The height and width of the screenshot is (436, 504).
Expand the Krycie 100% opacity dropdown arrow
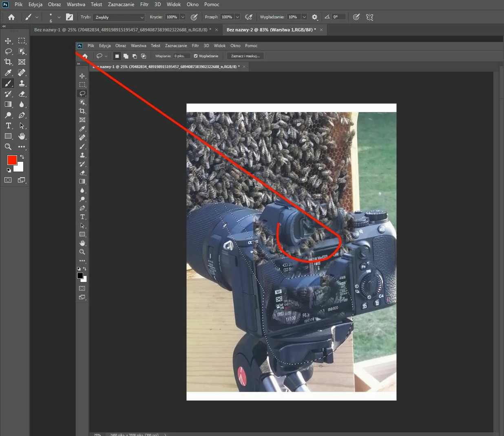tap(183, 17)
